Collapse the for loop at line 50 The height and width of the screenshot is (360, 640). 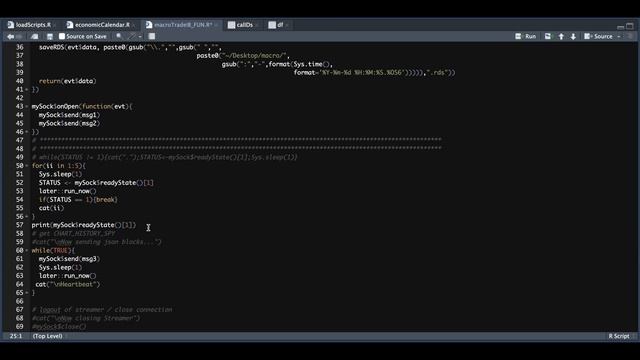27,166
